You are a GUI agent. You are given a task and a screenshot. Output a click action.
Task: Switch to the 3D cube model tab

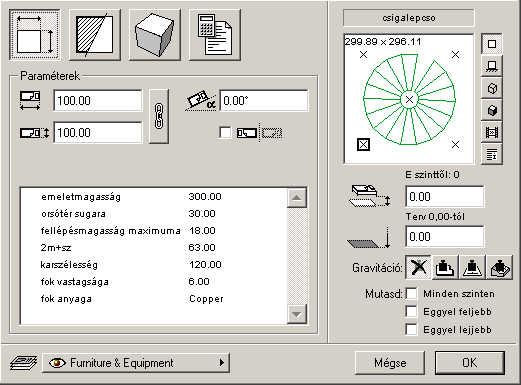coord(155,35)
